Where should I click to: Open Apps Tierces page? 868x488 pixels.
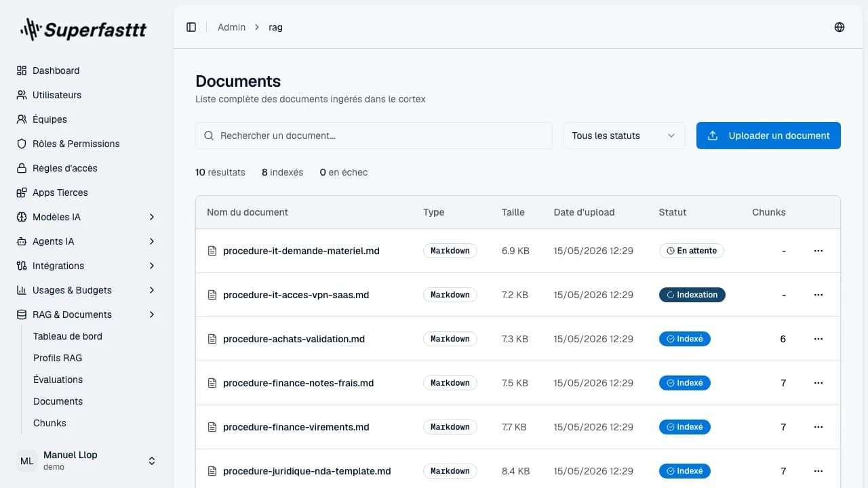click(x=86, y=192)
